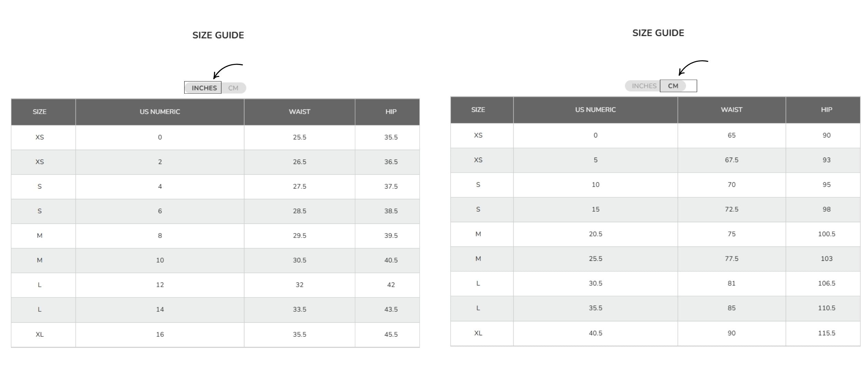Click the US NUMERIC header in the inches table
Viewport: 868px width, 376px height.
point(160,112)
